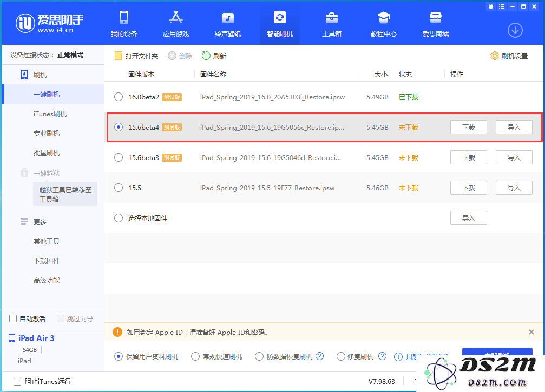The width and height of the screenshot is (545, 392).
Task: Select the 选择本地固件 radio button
Action: [119, 218]
